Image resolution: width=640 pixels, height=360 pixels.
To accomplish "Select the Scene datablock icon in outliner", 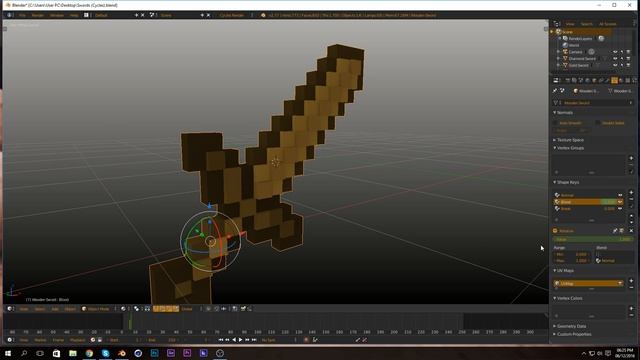I will [x=558, y=31].
